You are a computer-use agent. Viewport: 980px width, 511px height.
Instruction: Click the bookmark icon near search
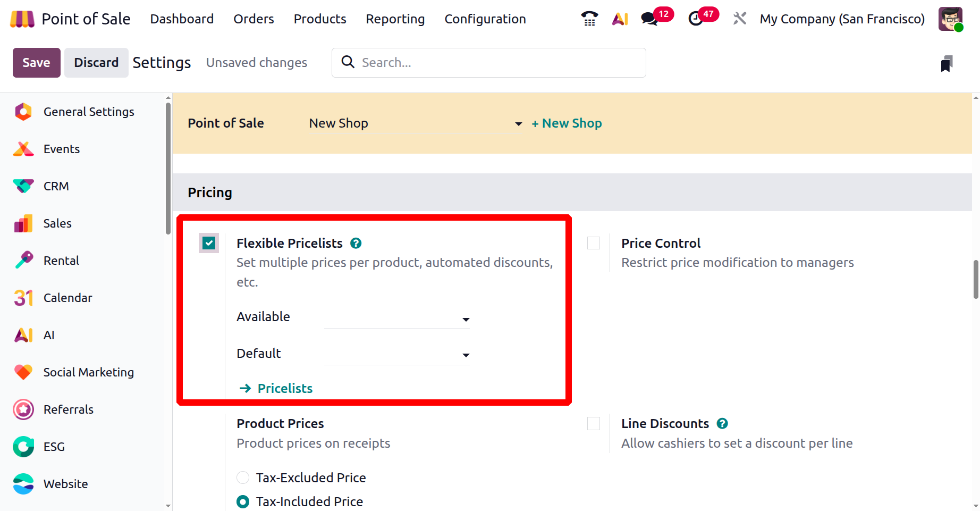[x=947, y=64]
